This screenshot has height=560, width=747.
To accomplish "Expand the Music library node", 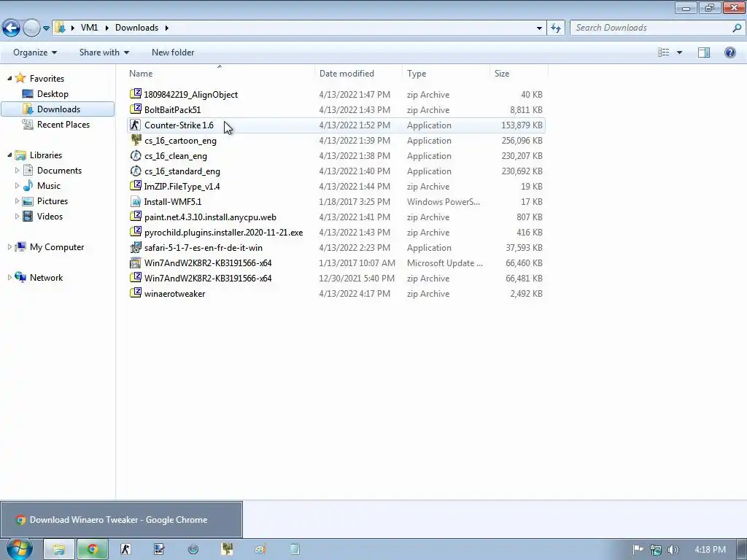I will pyautogui.click(x=18, y=186).
